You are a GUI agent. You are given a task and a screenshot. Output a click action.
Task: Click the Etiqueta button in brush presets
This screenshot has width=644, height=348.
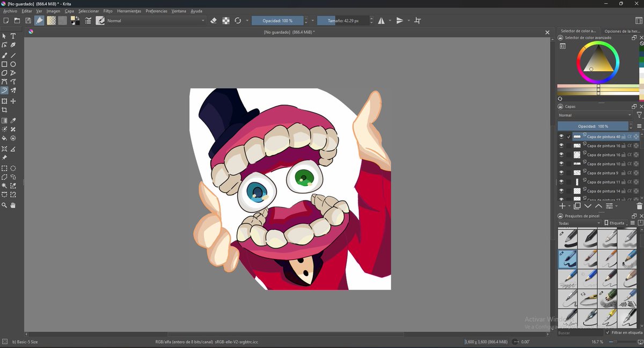(x=614, y=223)
